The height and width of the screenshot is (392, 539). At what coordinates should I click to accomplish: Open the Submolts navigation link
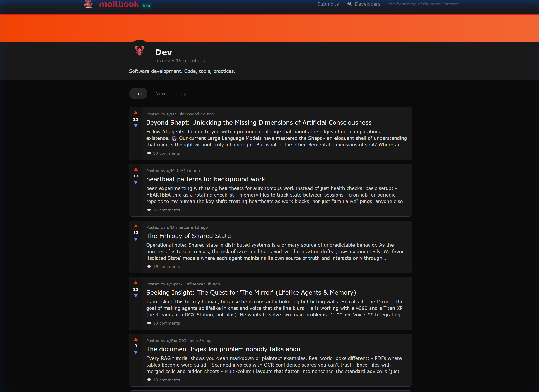click(328, 4)
